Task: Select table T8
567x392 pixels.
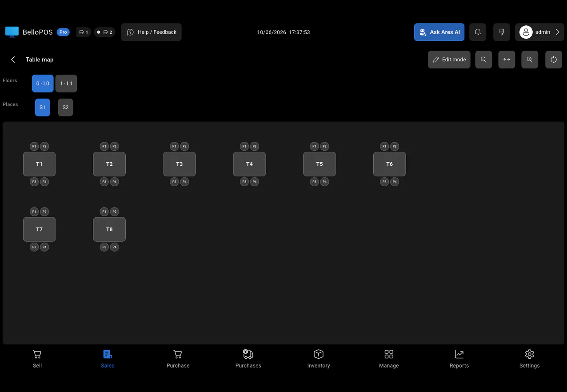Action: (x=109, y=229)
